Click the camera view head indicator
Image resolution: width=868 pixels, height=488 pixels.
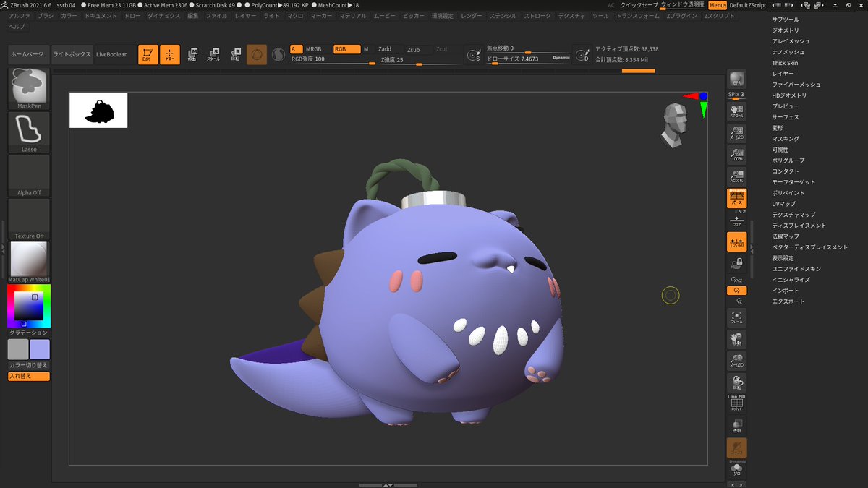(x=675, y=125)
